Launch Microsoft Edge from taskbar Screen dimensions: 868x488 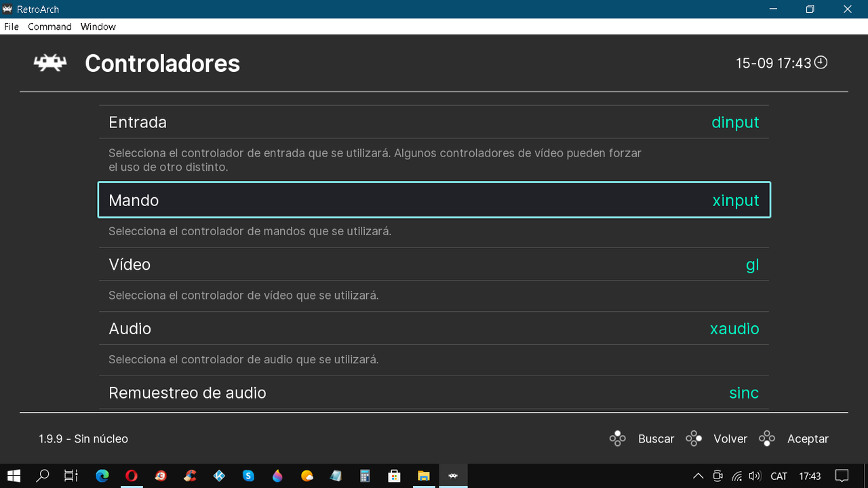point(102,476)
